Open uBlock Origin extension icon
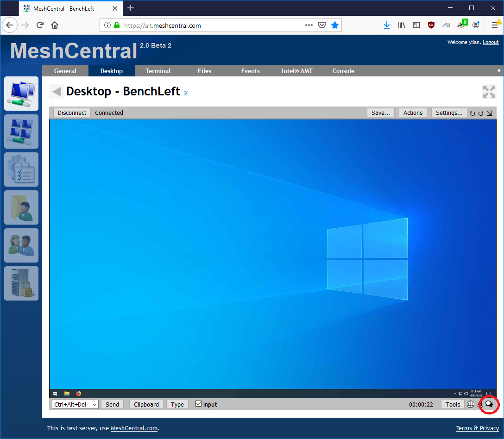The image size is (504, 439). 431,25
